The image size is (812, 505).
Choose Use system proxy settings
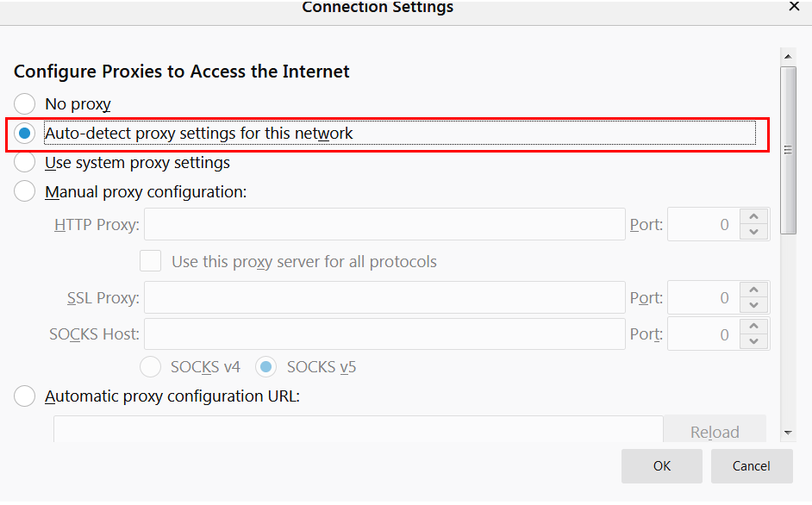25,163
